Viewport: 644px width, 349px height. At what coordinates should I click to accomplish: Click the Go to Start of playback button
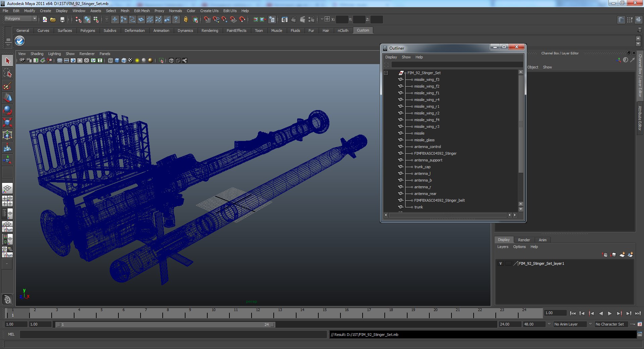(573, 313)
